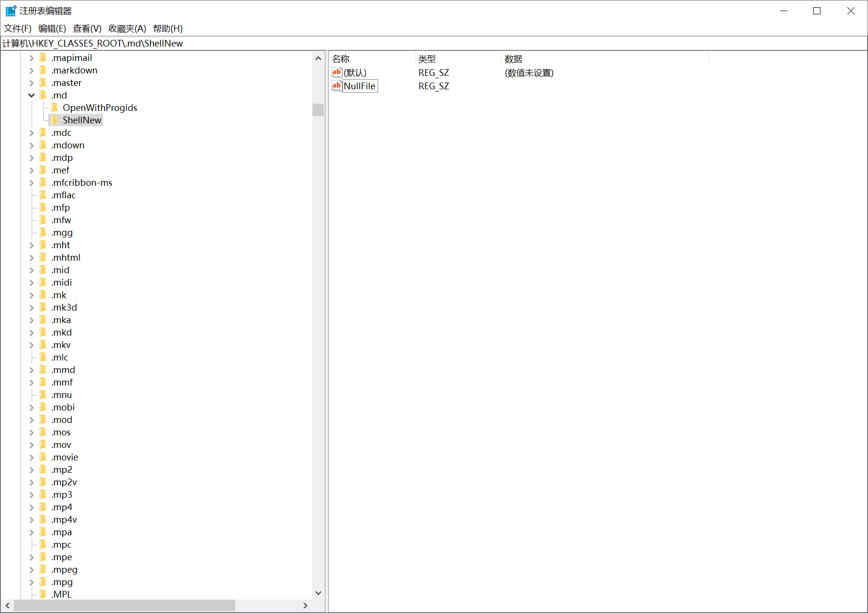Expand the .mdc key
868x613 pixels.
31,132
